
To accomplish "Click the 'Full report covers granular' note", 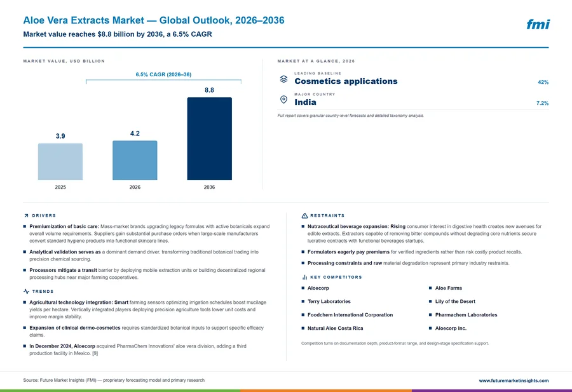I will [351, 116].
